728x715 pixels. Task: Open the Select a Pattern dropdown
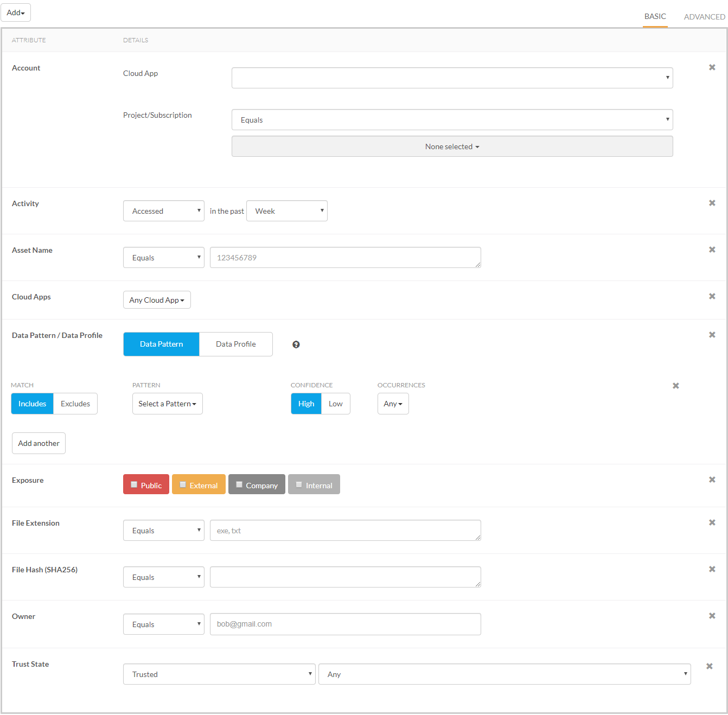coord(167,404)
